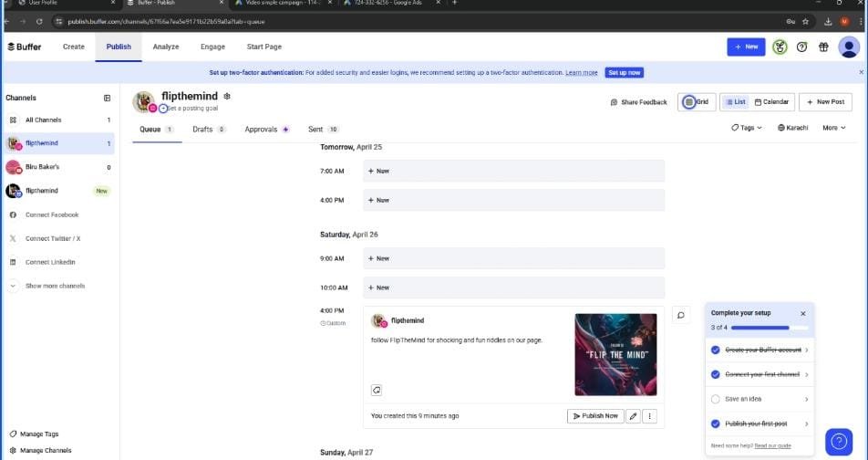Expand Show more channels
The width and height of the screenshot is (868, 460).
[54, 286]
